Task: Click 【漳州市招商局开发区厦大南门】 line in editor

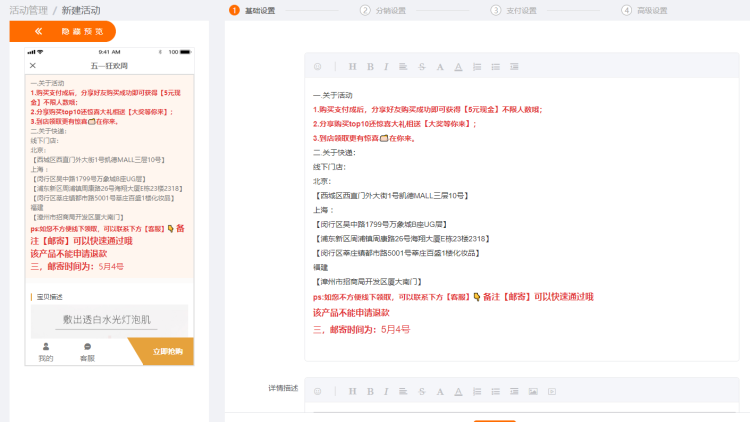Action: (x=368, y=282)
